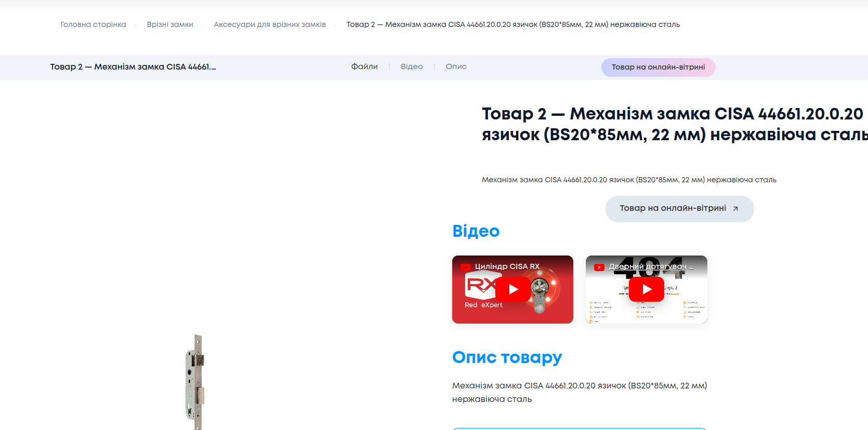The image size is (868, 430).
Task: Click the Відео section heading
Action: click(x=476, y=231)
